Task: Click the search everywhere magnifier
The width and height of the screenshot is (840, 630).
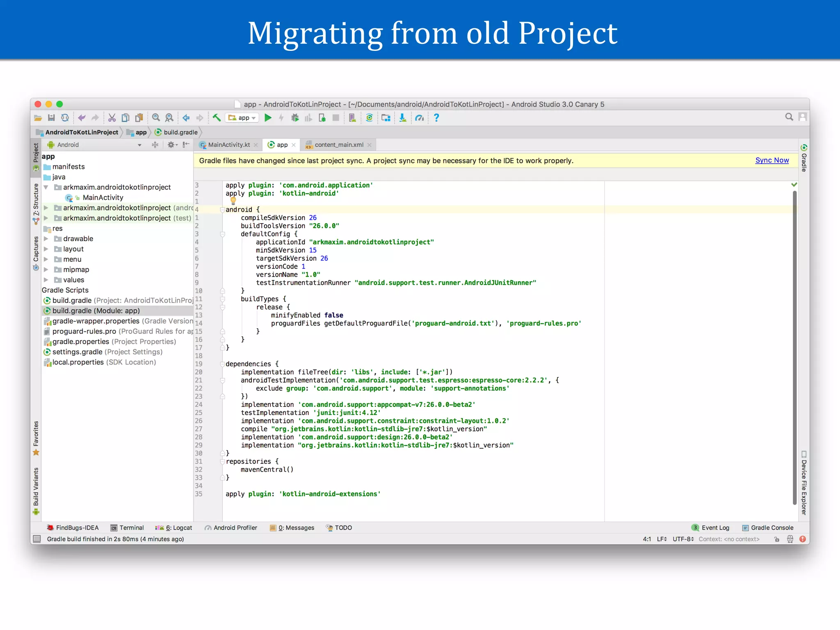Action: tap(789, 117)
